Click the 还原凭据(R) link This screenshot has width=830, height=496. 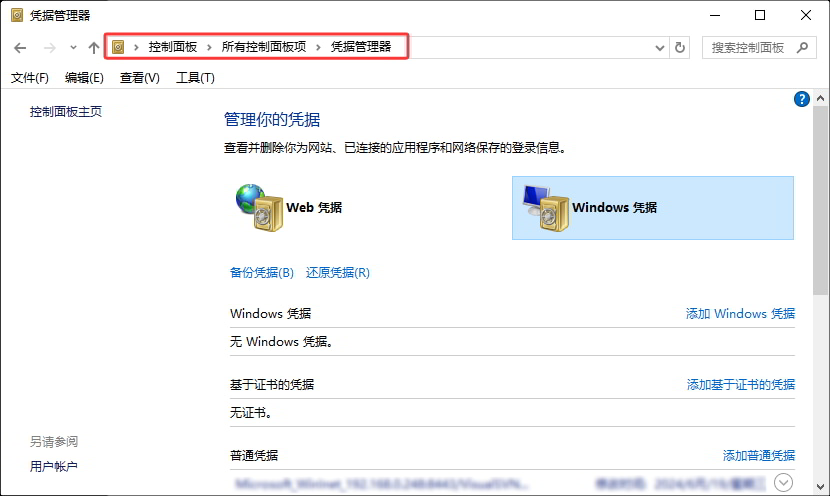coord(337,272)
